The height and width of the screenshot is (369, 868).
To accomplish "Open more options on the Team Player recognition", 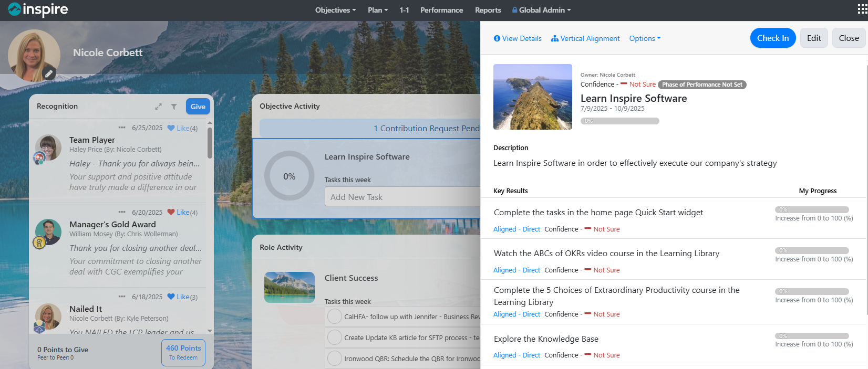I will (x=122, y=128).
